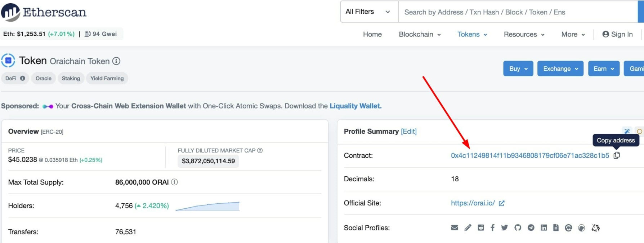Click the help icon beside Fully Diluted Market Cap
Screen dimensions: 644x243
click(x=260, y=150)
